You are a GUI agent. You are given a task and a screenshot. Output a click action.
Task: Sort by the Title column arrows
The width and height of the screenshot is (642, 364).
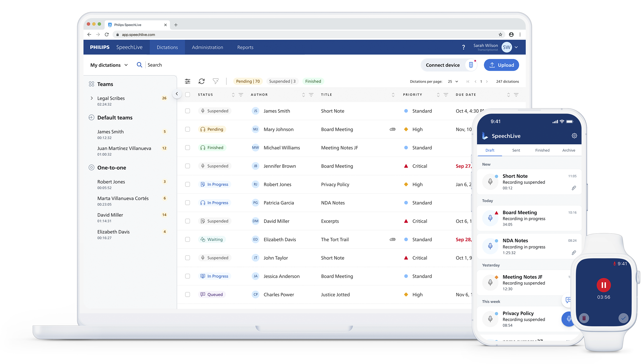pos(393,95)
